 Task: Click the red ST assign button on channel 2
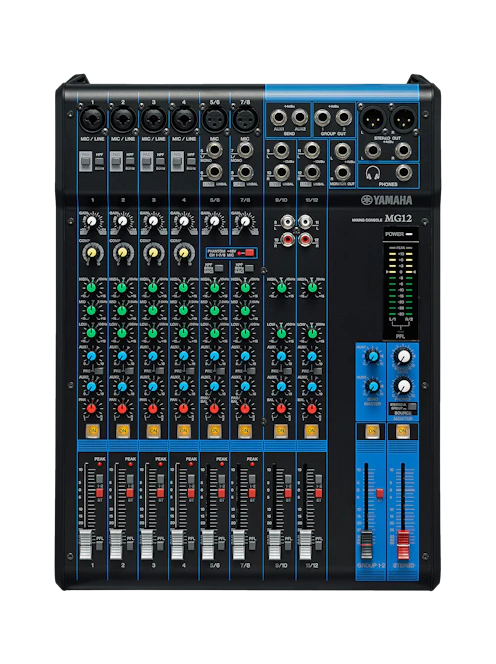click(130, 492)
